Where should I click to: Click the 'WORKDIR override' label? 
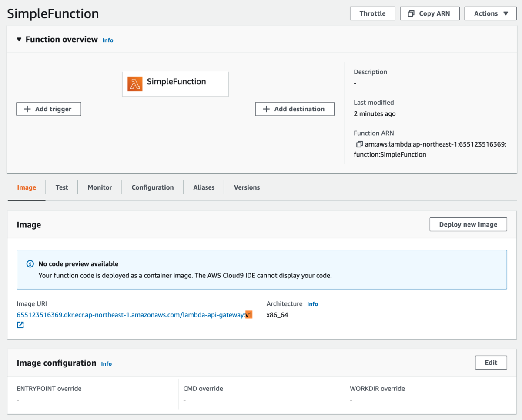[377, 389]
